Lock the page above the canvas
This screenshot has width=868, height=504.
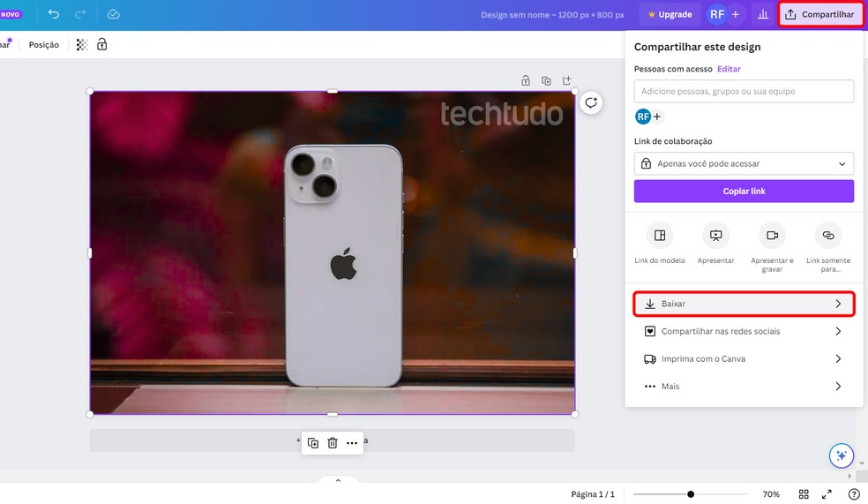(526, 81)
